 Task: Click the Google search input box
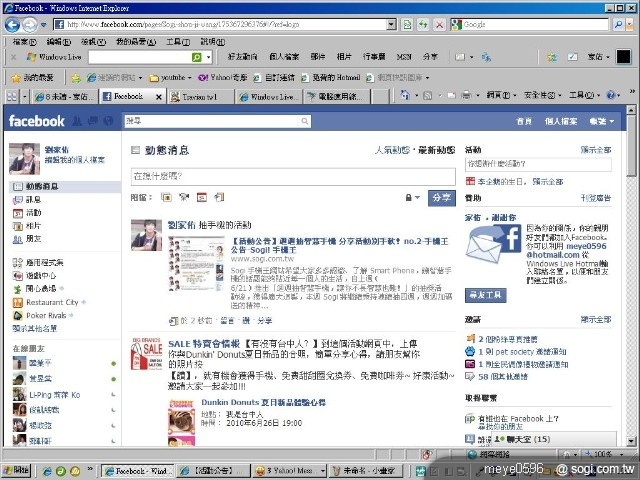click(535, 24)
